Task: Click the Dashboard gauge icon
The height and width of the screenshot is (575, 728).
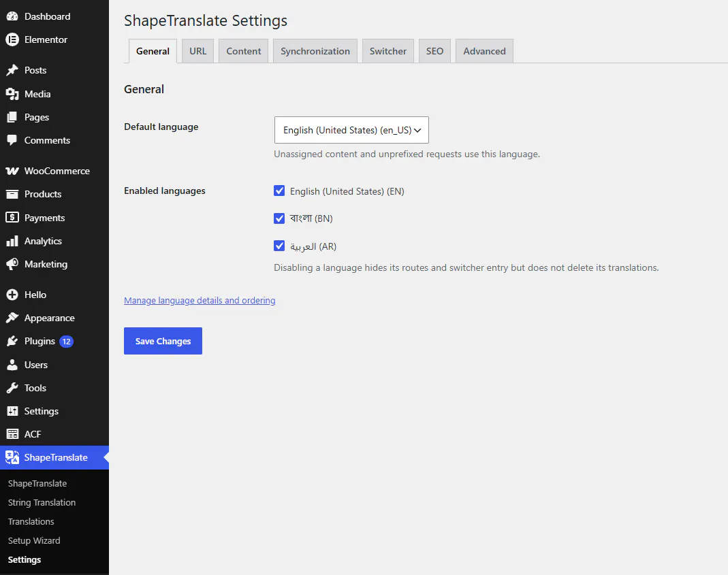Action: tap(12, 16)
